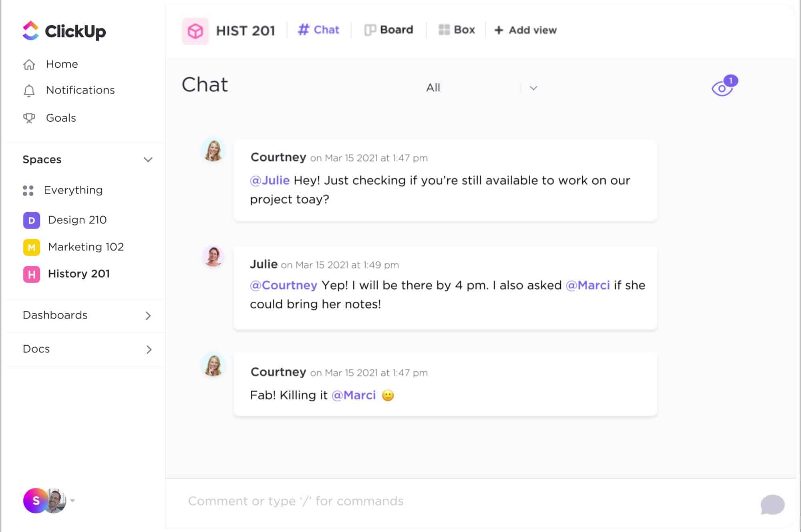Select the Marketing 102 space

86,246
